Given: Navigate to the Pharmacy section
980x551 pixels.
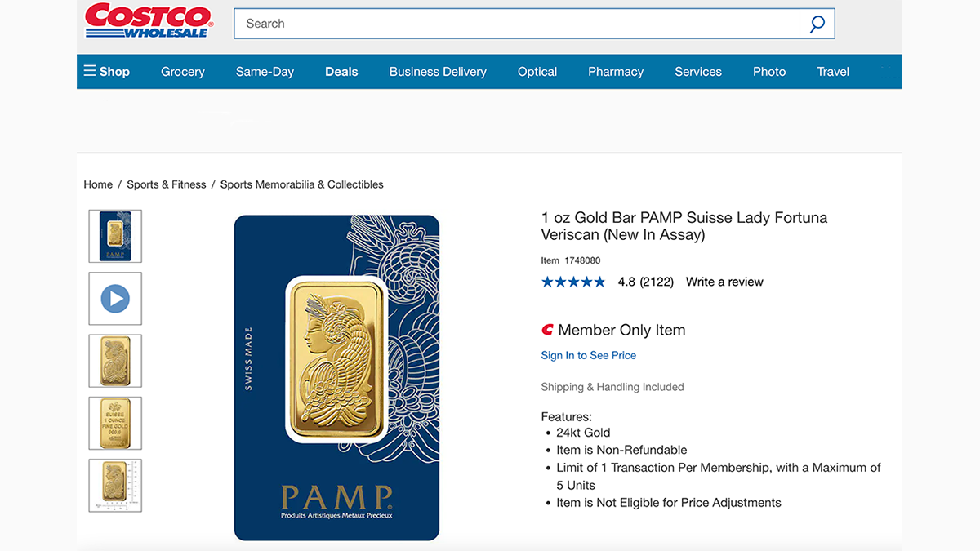Looking at the screenshot, I should pyautogui.click(x=616, y=72).
